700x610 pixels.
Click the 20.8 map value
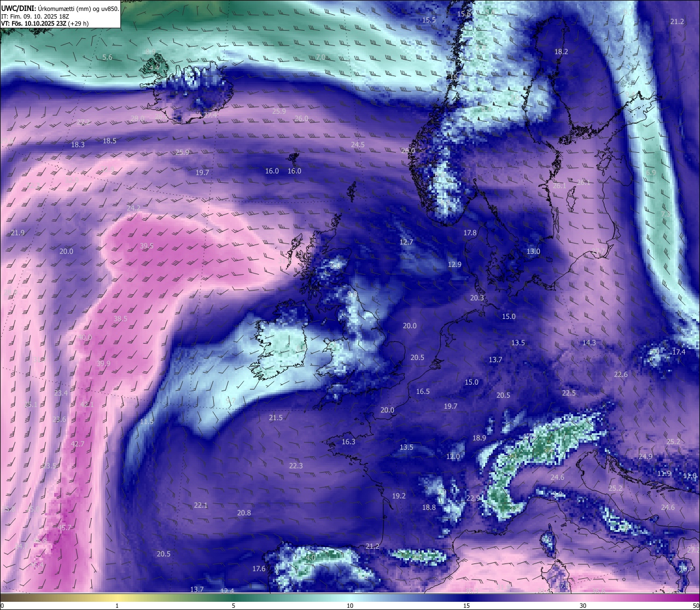click(x=244, y=513)
